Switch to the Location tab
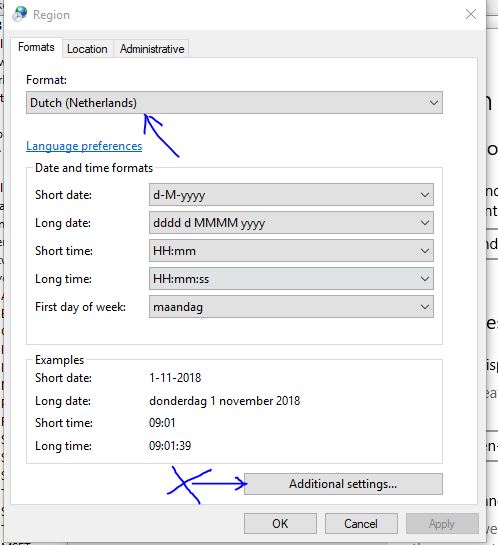 pos(87,49)
